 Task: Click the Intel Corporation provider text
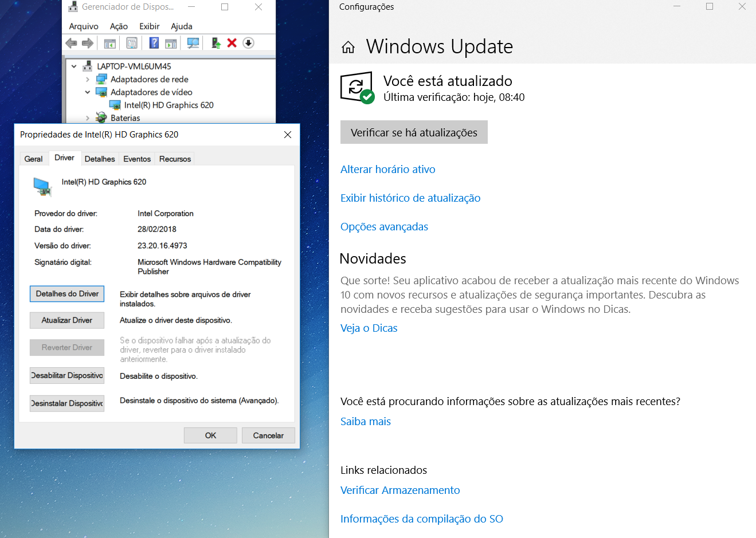(166, 213)
